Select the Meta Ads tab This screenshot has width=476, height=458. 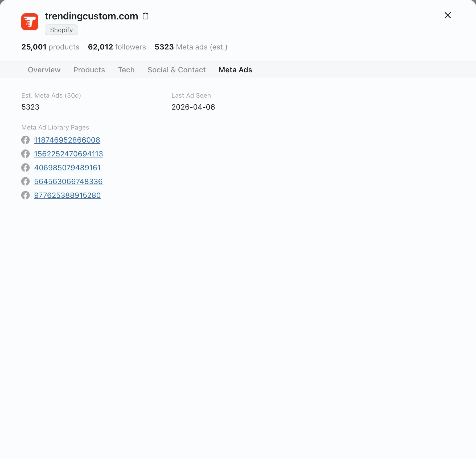coord(235,70)
